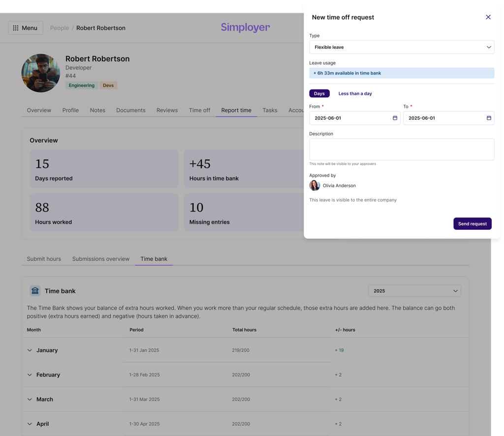Open the 2025 year dropdown in Time bank
Screen dimensions: 504x436
pos(414,291)
